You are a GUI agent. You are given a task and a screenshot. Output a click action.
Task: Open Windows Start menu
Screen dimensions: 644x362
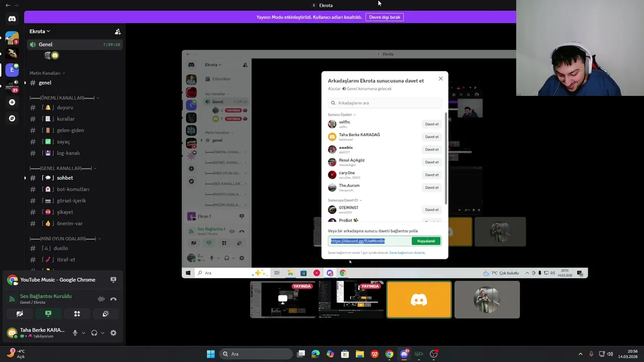pyautogui.click(x=211, y=354)
